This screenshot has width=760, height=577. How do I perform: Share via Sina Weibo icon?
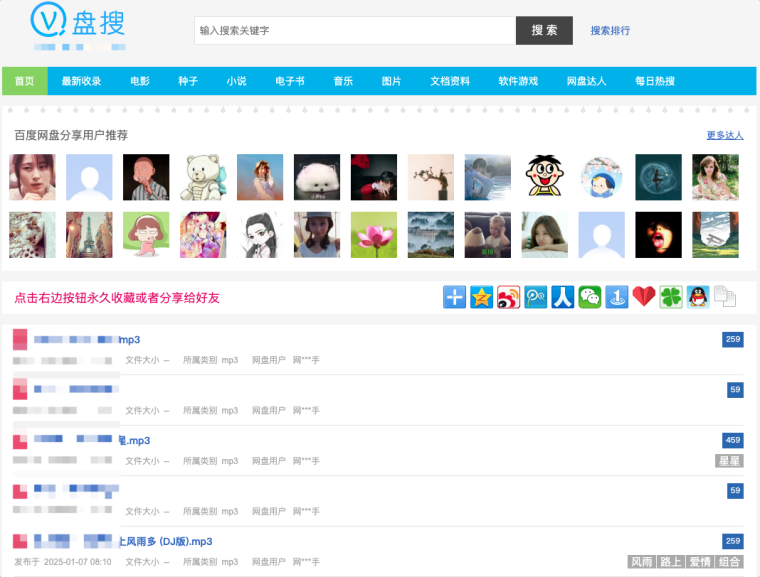click(x=508, y=297)
